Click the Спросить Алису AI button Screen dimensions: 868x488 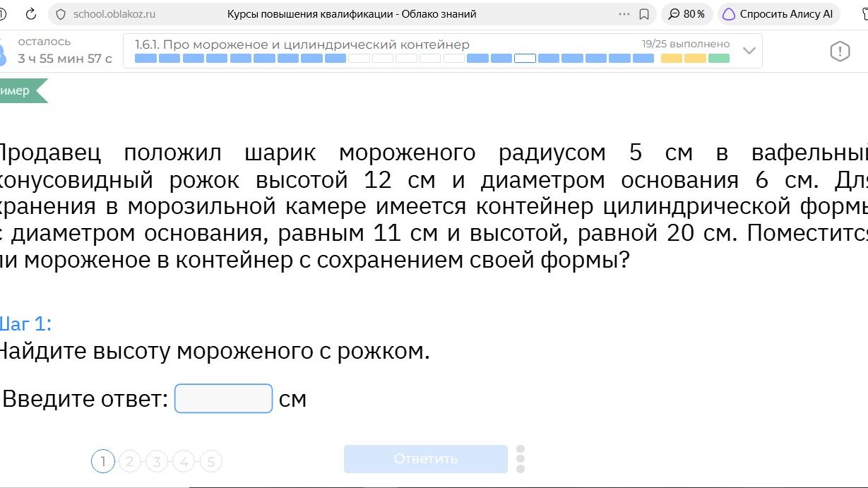(778, 14)
